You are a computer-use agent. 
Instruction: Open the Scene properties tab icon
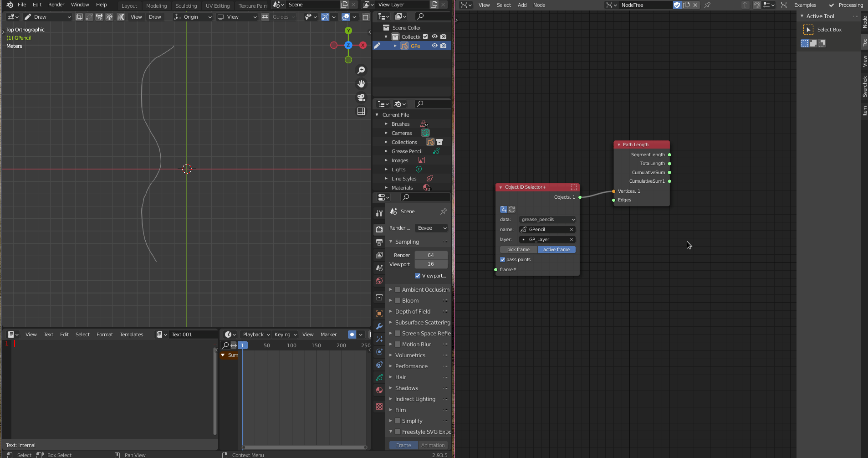[x=379, y=268]
